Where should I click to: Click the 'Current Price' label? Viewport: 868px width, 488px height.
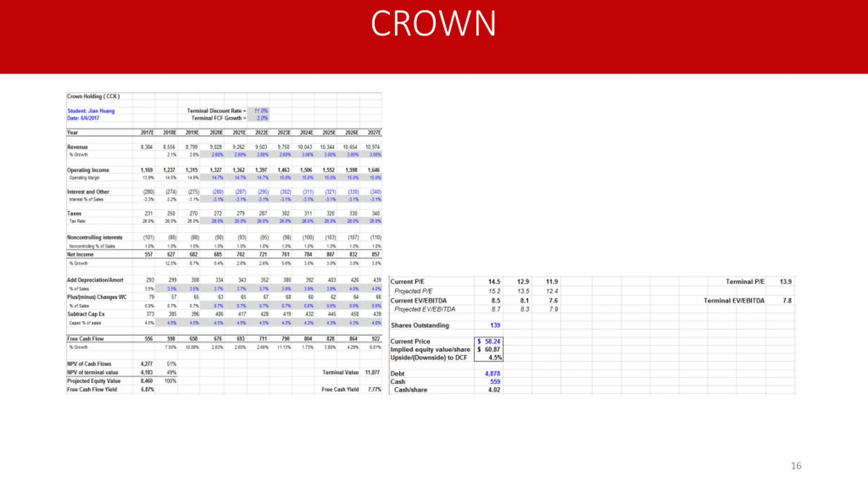point(410,341)
